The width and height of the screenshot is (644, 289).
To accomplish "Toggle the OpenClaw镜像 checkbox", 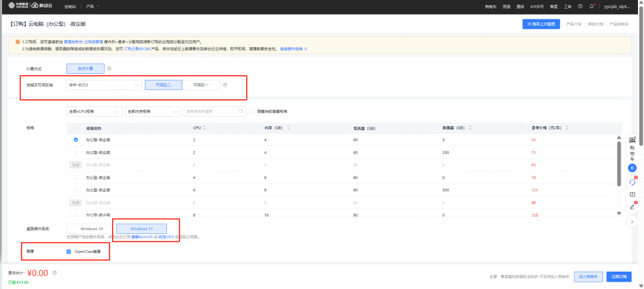I will pyautogui.click(x=69, y=251).
